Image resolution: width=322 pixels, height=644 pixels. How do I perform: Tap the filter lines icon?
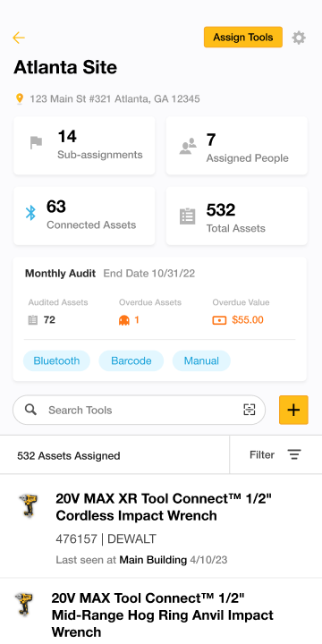pos(294,454)
